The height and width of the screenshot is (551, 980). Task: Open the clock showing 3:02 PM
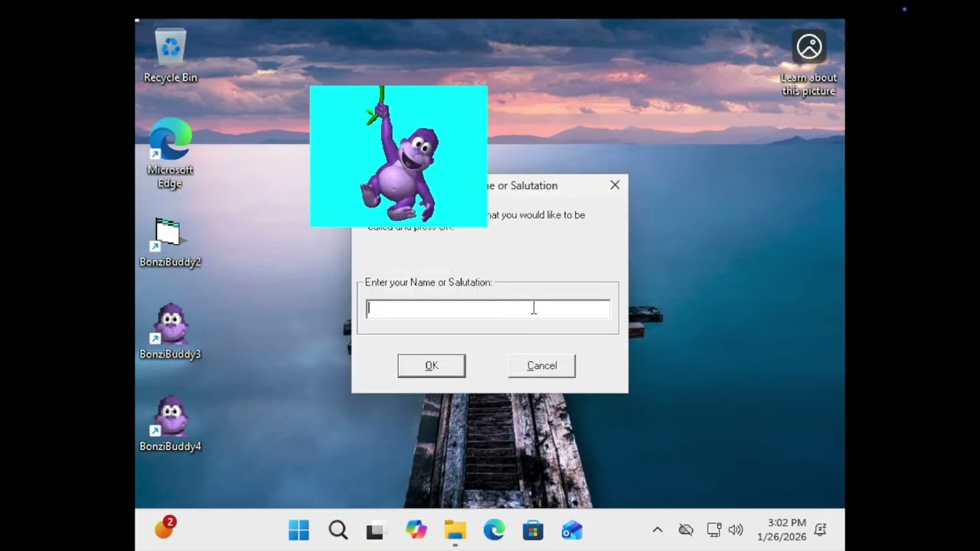point(781,530)
